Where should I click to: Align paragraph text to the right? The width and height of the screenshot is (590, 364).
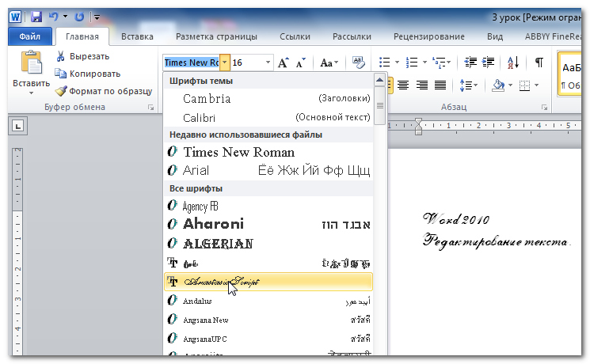click(421, 85)
